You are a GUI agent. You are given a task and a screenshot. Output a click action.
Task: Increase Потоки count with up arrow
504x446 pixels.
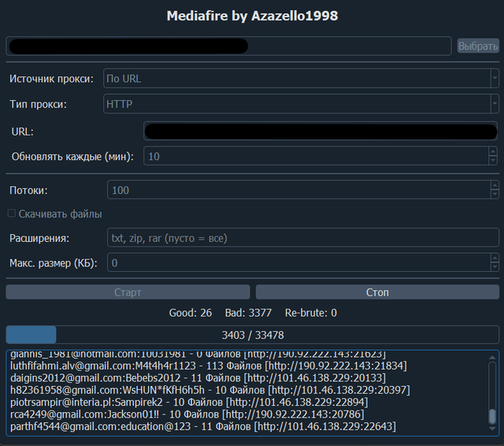495,185
